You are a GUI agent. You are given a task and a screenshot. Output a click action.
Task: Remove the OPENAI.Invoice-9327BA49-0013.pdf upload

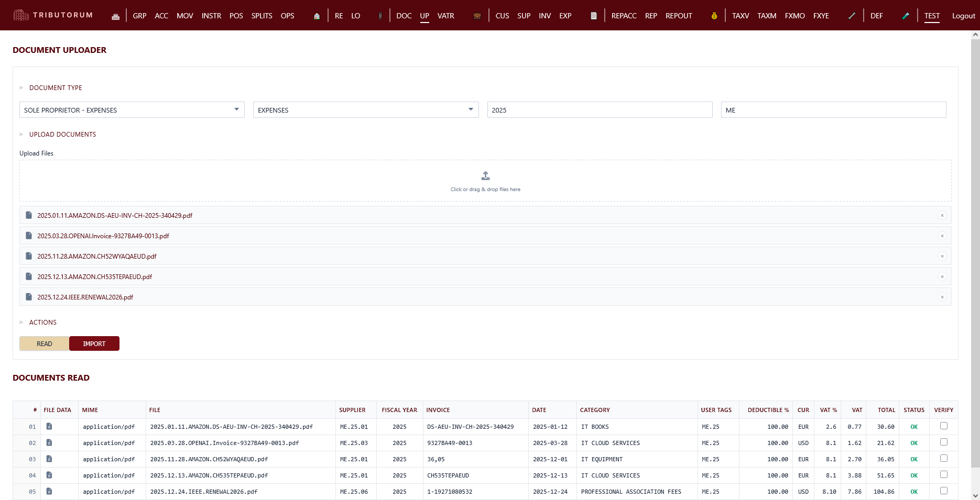[942, 236]
